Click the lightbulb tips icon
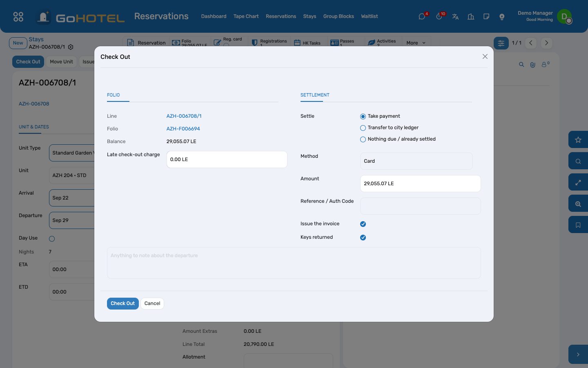 pyautogui.click(x=502, y=16)
